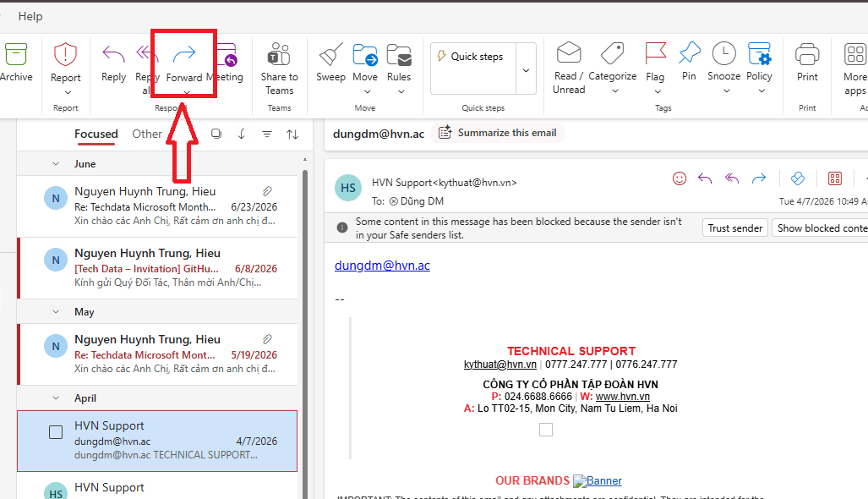Collapse the June message group
868x499 pixels.
pos(55,164)
